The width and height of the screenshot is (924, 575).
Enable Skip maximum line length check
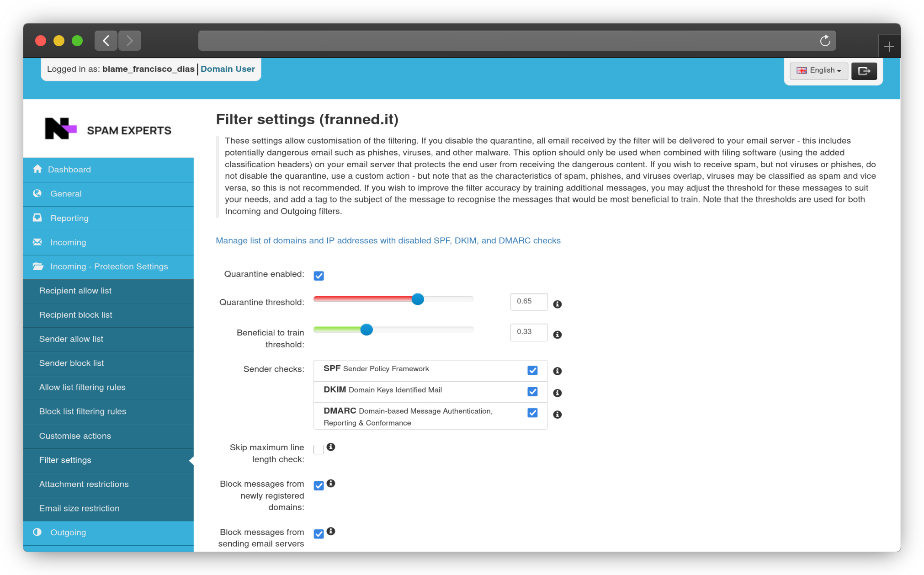click(x=319, y=449)
